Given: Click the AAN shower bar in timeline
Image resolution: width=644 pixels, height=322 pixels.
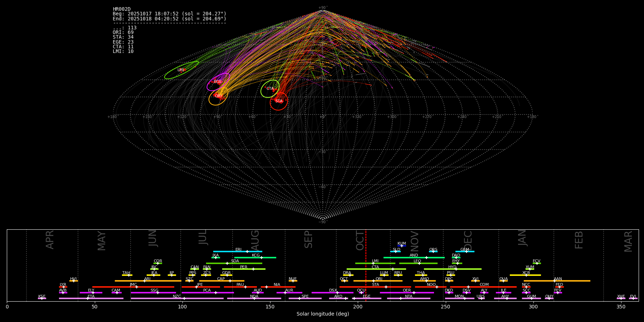Looking at the screenshot, I should (557, 281).
